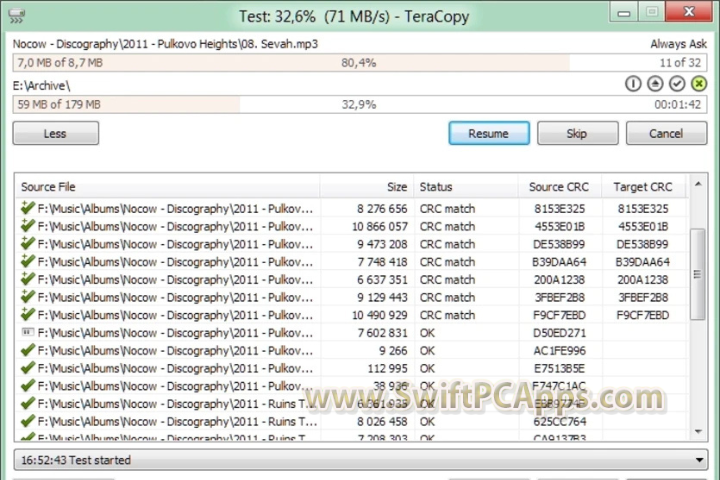This screenshot has width=720, height=480.
Task: Sort by Size column header
Action: coord(367,187)
